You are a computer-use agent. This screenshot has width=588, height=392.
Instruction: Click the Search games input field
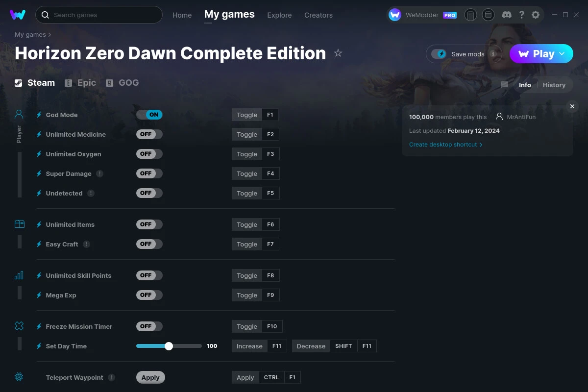click(98, 15)
